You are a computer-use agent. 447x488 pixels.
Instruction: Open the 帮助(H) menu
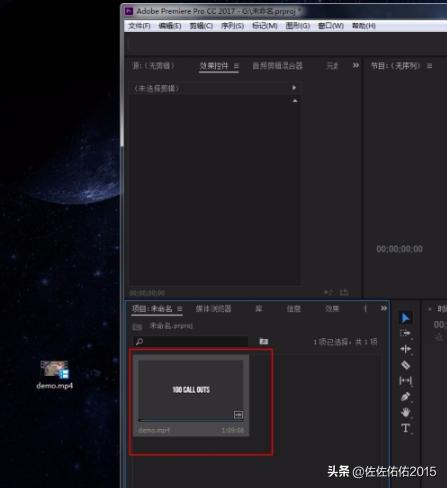tap(364, 26)
